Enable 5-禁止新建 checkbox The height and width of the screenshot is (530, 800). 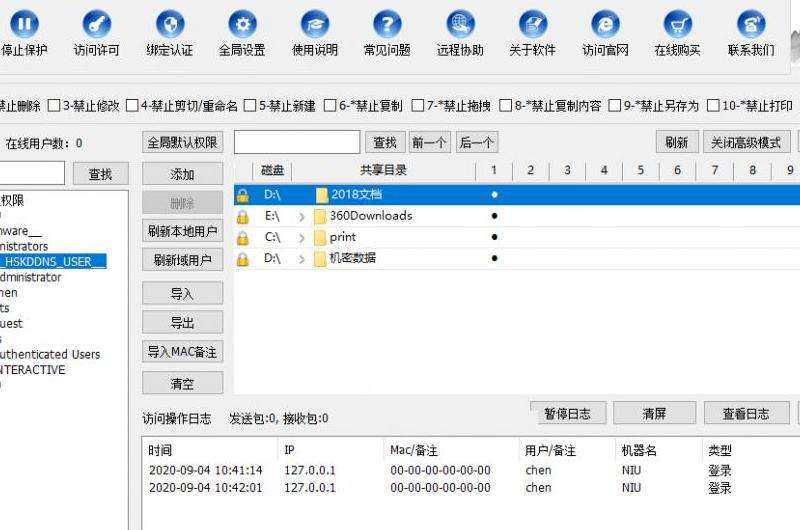(250, 106)
